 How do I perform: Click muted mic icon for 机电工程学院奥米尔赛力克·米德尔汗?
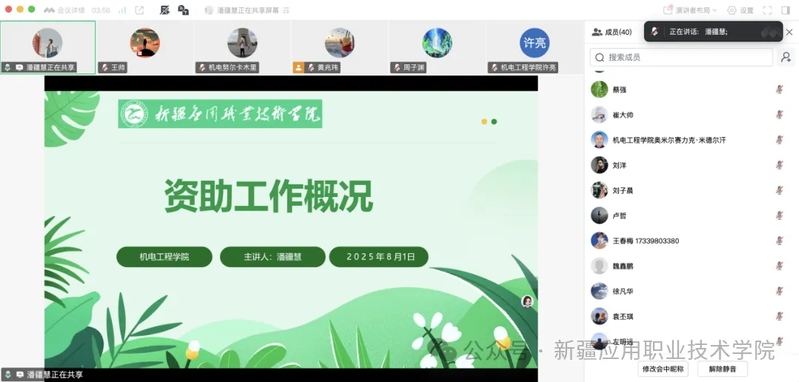pos(779,140)
